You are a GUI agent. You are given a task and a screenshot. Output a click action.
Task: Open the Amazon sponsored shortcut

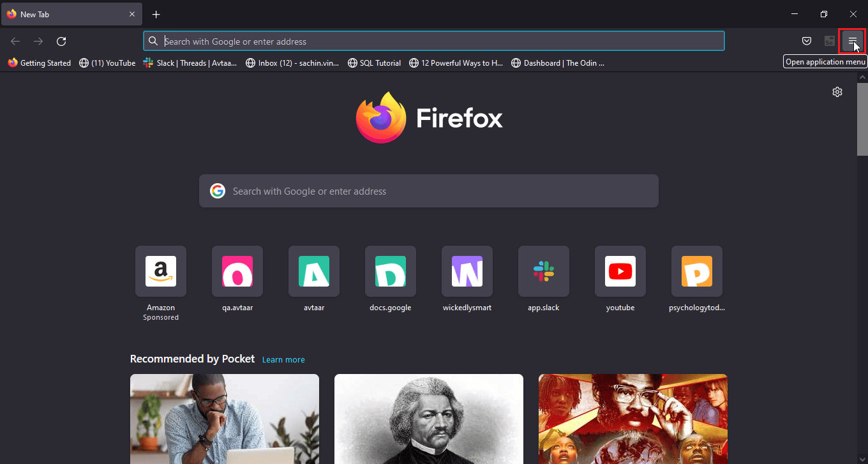[161, 271]
